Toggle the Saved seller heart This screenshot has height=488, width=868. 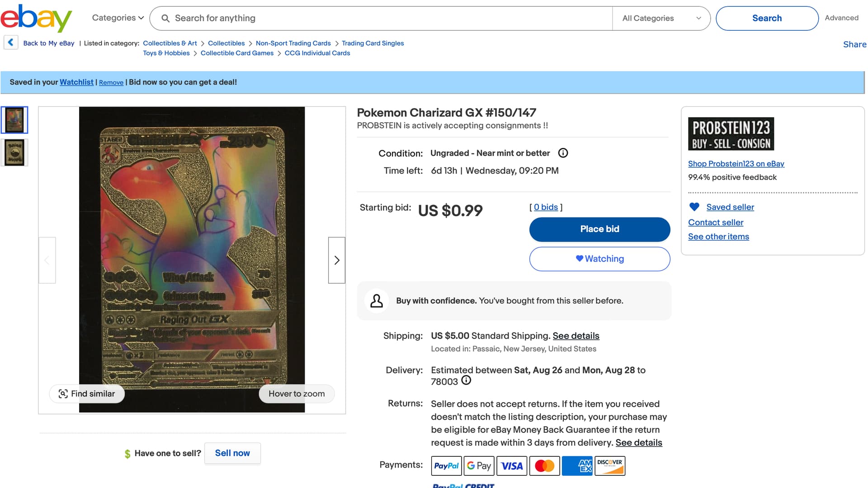[694, 207]
